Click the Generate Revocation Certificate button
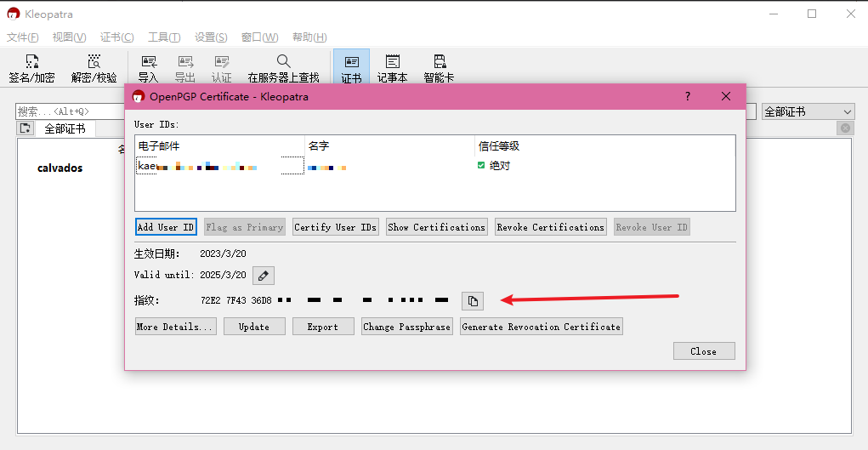Image resolution: width=868 pixels, height=450 pixels. tap(541, 327)
